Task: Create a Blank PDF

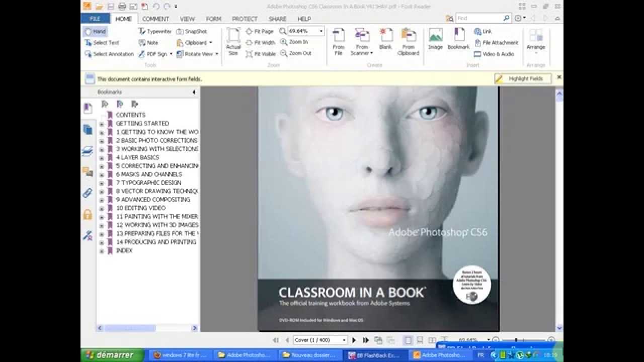Action: (x=386, y=39)
